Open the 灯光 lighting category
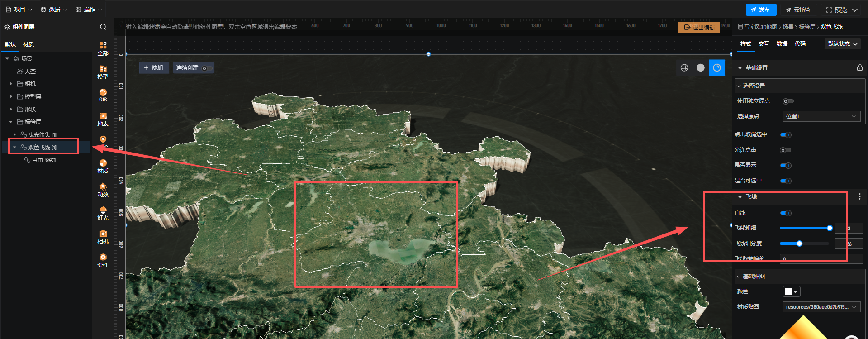Screen dimensions: 868x339 (x=103, y=213)
